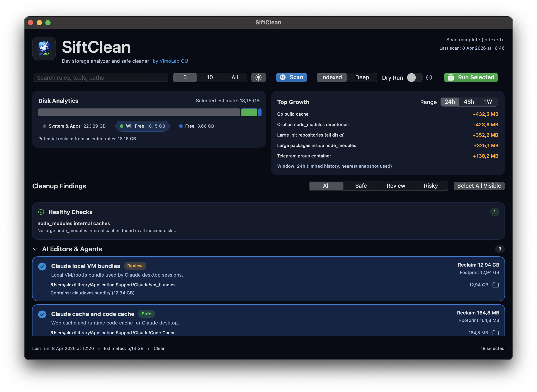Click Reclaim 164,8 MB text
Viewport: 537px width, 392px height.
[478, 313]
